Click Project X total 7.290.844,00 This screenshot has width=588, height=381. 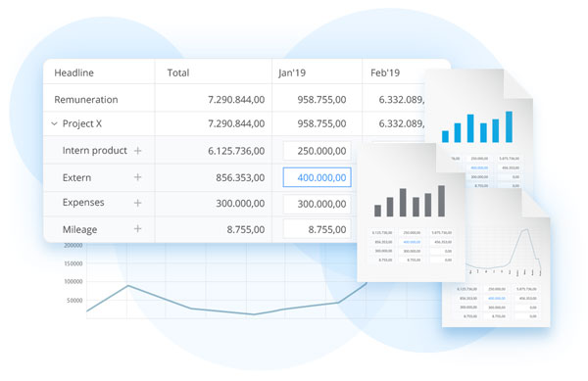[236, 123]
